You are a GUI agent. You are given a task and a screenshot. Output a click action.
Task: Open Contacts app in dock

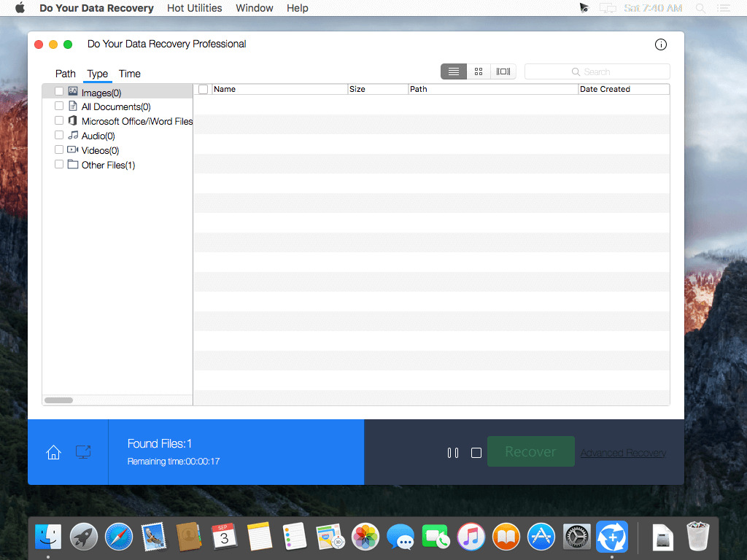point(189,537)
